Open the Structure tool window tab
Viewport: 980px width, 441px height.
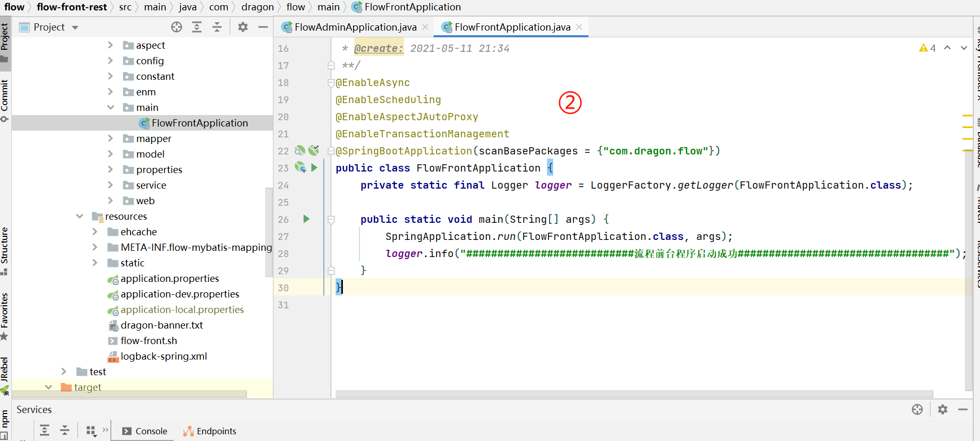[5, 250]
